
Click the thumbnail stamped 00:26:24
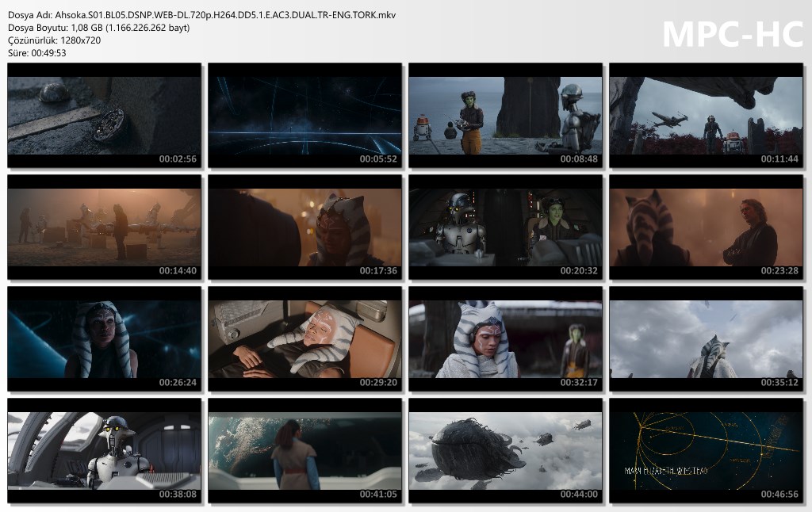104,339
